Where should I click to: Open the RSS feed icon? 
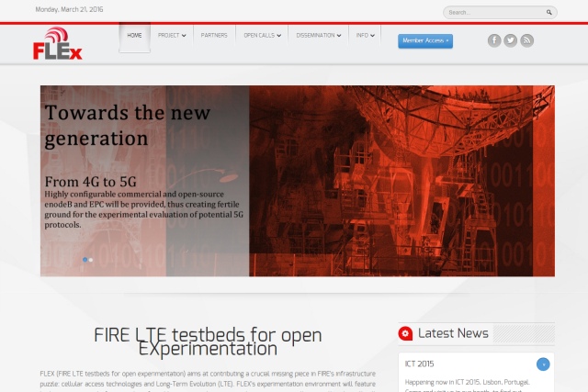point(526,40)
